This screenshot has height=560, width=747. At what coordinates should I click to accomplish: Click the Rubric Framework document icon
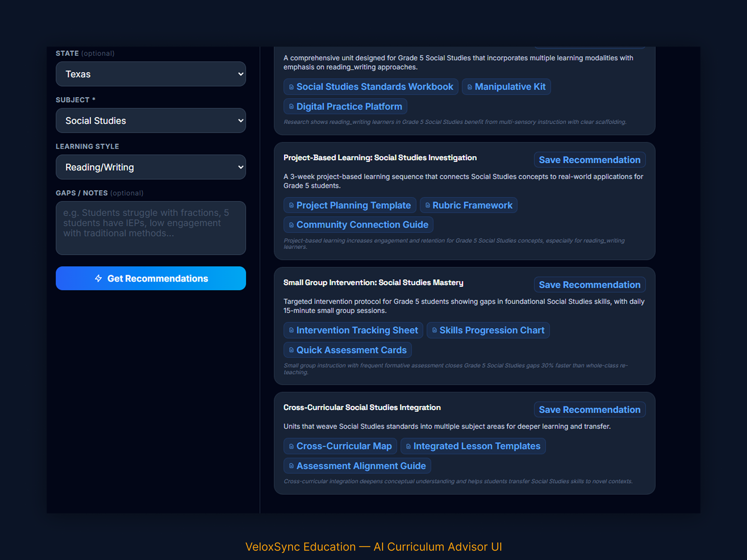[427, 205]
